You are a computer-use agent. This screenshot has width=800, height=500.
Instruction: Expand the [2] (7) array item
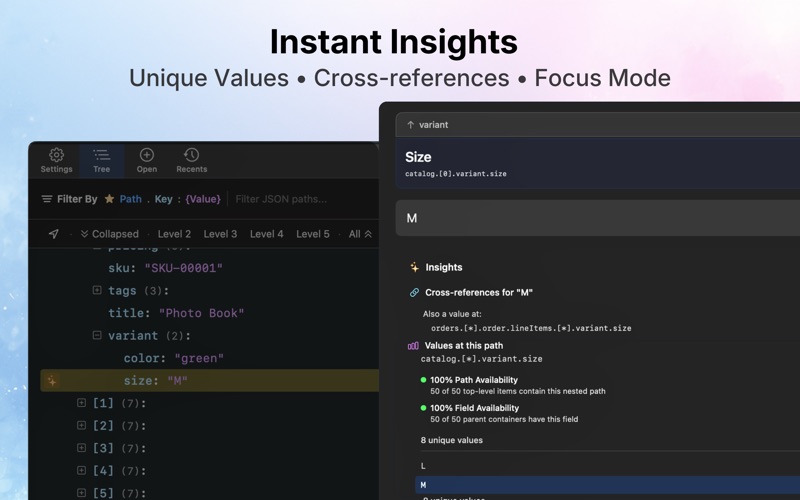[81, 425]
